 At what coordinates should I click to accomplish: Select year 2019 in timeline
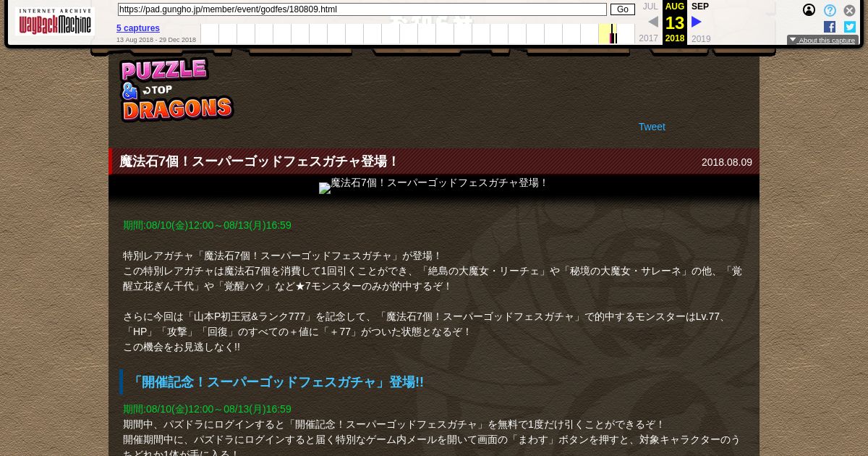point(701,39)
